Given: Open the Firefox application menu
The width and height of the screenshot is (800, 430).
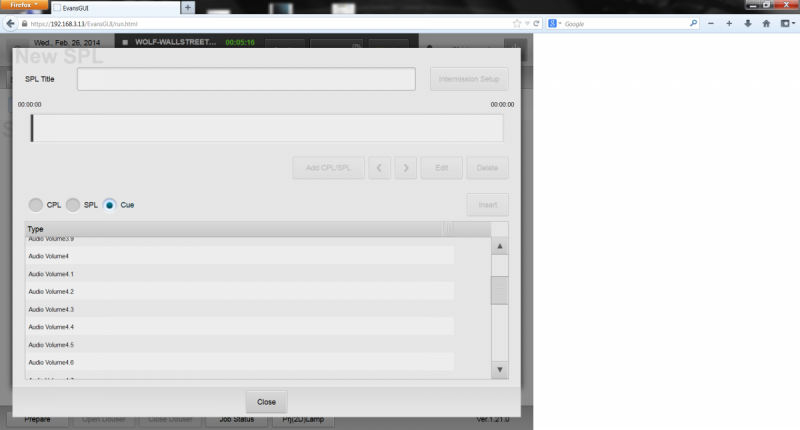Looking at the screenshot, I should tap(23, 5).
